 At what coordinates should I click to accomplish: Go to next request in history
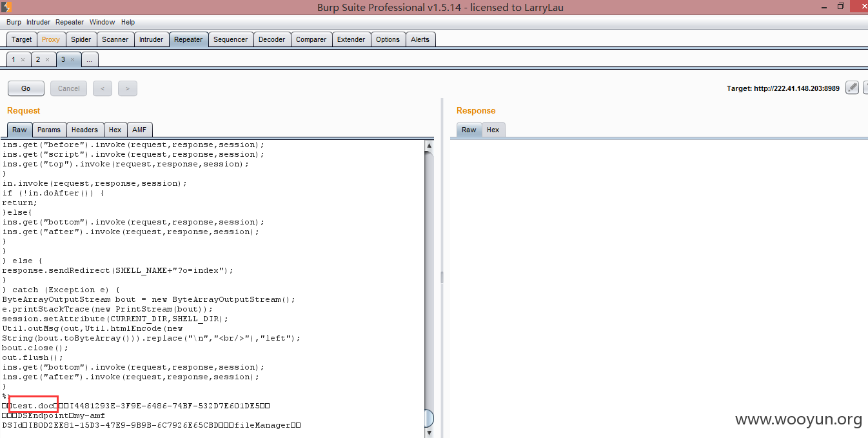click(x=128, y=88)
